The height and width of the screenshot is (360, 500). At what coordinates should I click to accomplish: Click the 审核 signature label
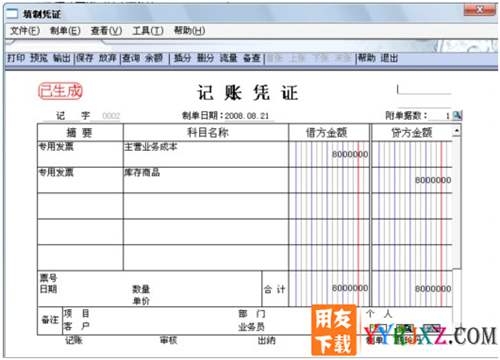[x=168, y=340]
